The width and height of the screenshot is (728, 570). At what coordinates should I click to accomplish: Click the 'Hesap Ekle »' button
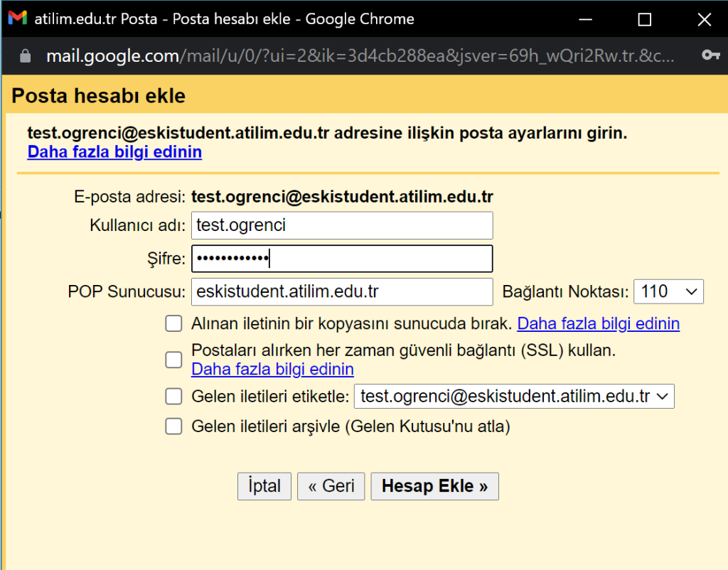point(434,486)
